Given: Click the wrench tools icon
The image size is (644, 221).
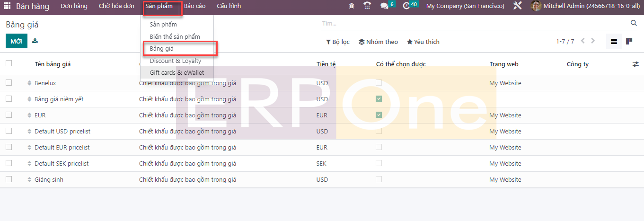Looking at the screenshot, I should (x=517, y=6).
